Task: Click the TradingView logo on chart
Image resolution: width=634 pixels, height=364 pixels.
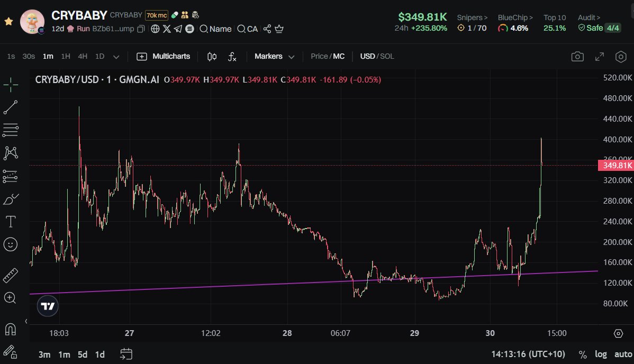Action: 48,306
